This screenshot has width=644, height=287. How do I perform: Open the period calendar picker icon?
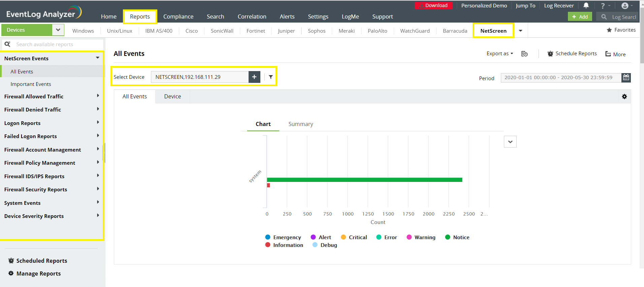tap(626, 77)
